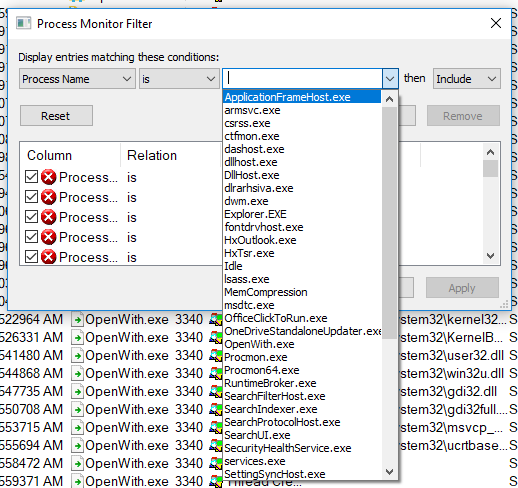Click into the filter value text field
518x488 pixels.
(303, 79)
